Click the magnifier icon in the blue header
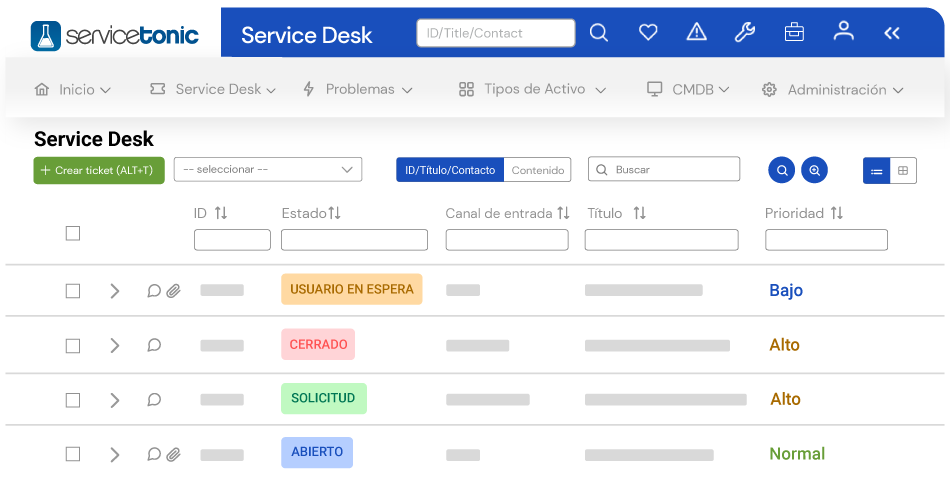This screenshot has height=500, width=950. [599, 33]
